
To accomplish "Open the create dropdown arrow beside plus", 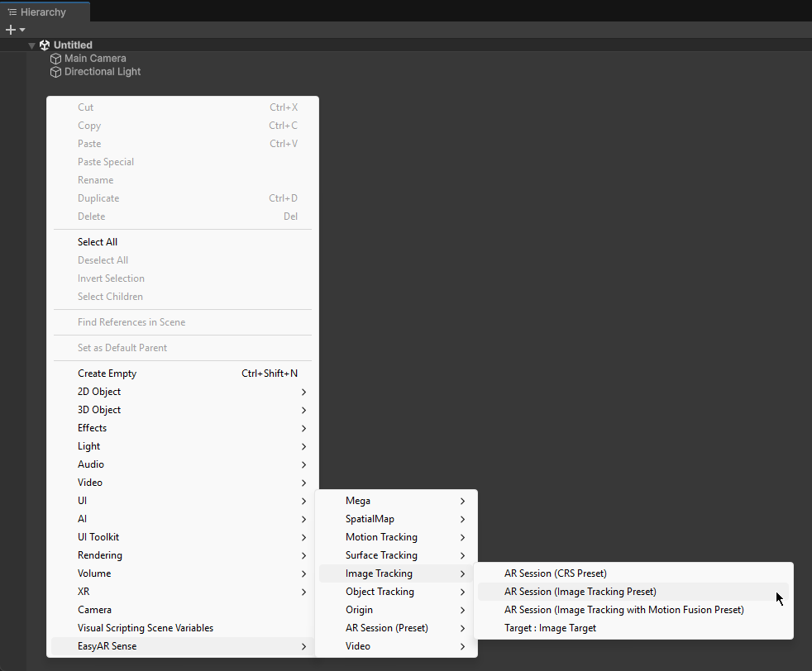I will coord(22,30).
